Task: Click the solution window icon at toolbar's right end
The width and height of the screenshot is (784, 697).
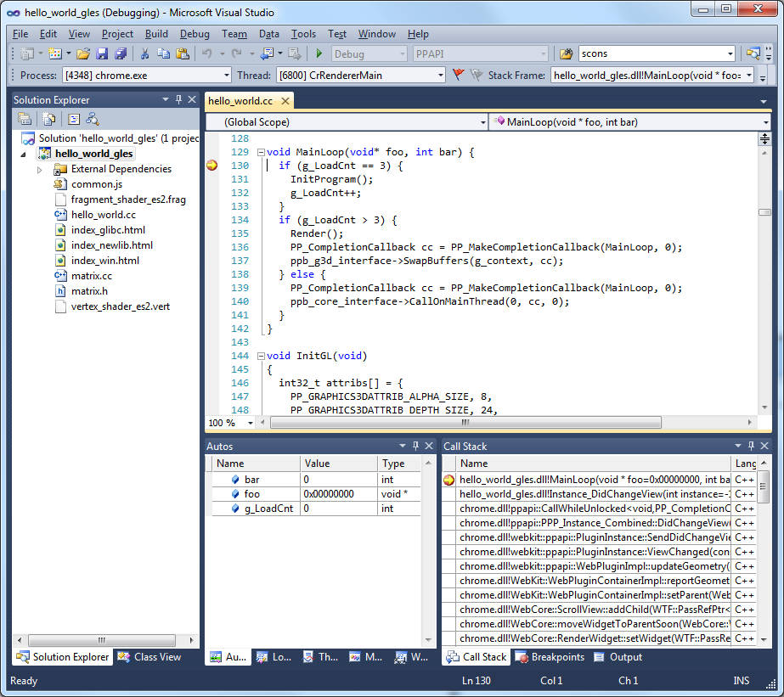Action: [753, 53]
